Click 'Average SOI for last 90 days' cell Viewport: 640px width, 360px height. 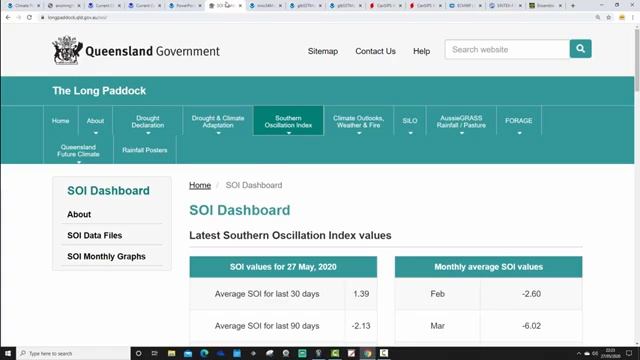coord(267,326)
